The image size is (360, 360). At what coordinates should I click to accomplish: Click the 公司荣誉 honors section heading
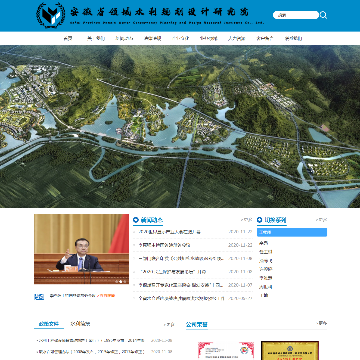197,324
